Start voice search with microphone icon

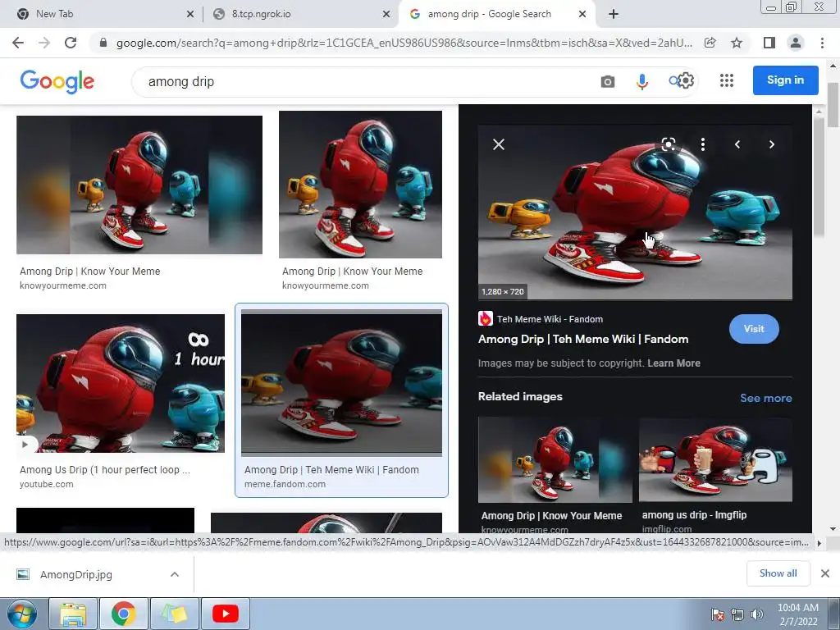point(641,81)
